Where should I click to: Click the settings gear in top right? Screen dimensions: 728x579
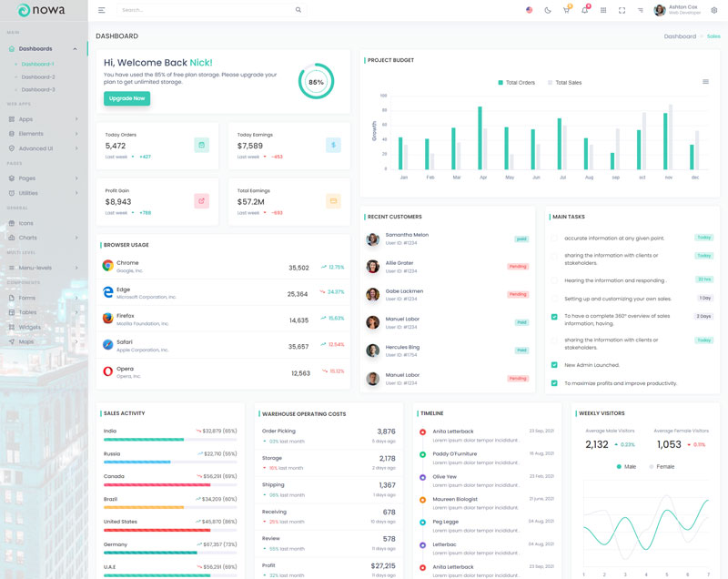(713, 10)
